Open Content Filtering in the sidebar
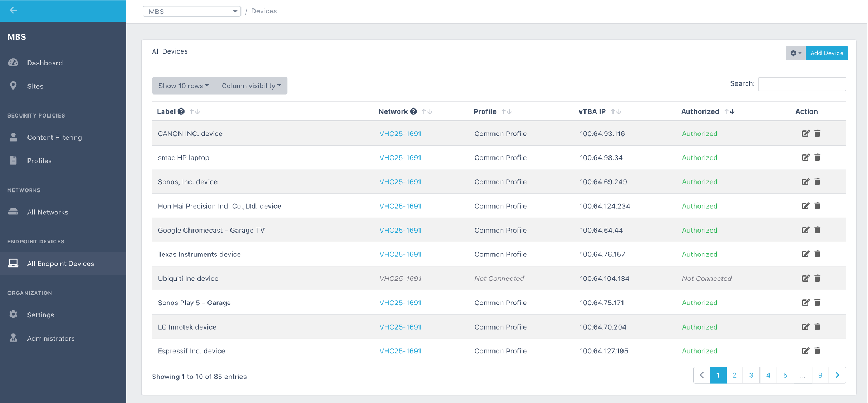 pyautogui.click(x=54, y=138)
